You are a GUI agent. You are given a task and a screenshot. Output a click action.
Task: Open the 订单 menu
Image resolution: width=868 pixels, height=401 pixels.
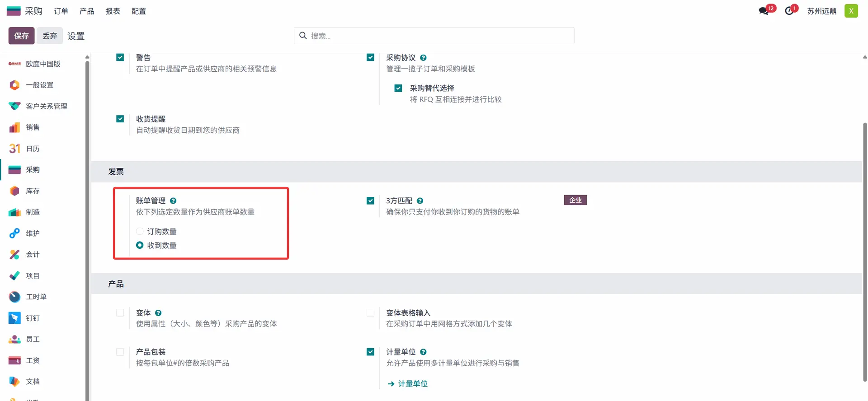61,11
